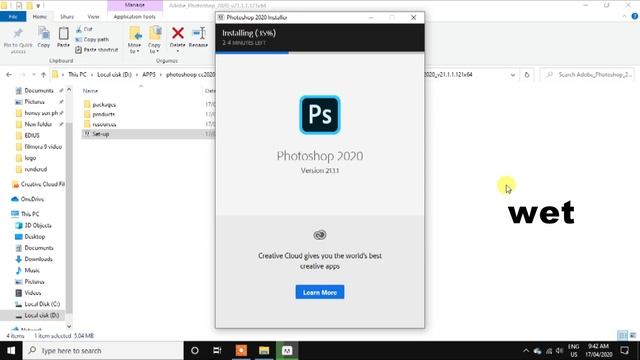This screenshot has height=360, width=640.
Task: Click the Creative Cloud logo in the installer
Action: tap(320, 235)
